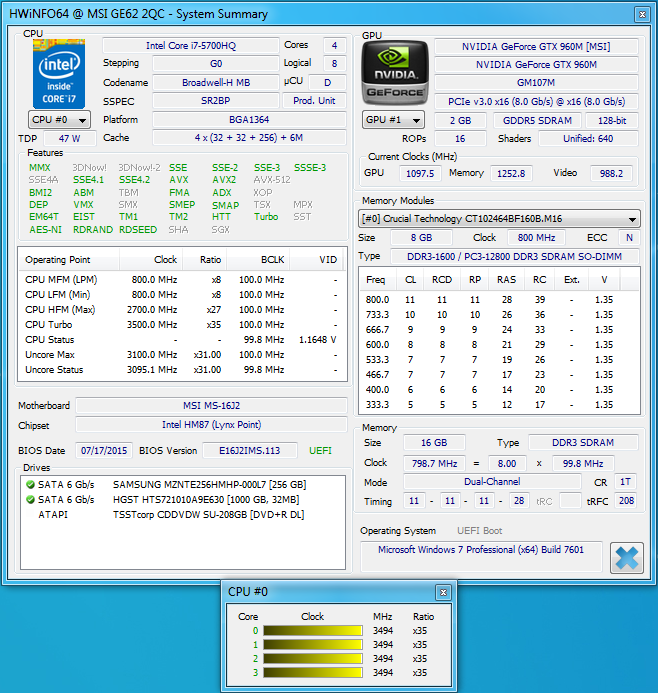Click Core 0 clock bar
The height and width of the screenshot is (693, 658).
pos(313,631)
